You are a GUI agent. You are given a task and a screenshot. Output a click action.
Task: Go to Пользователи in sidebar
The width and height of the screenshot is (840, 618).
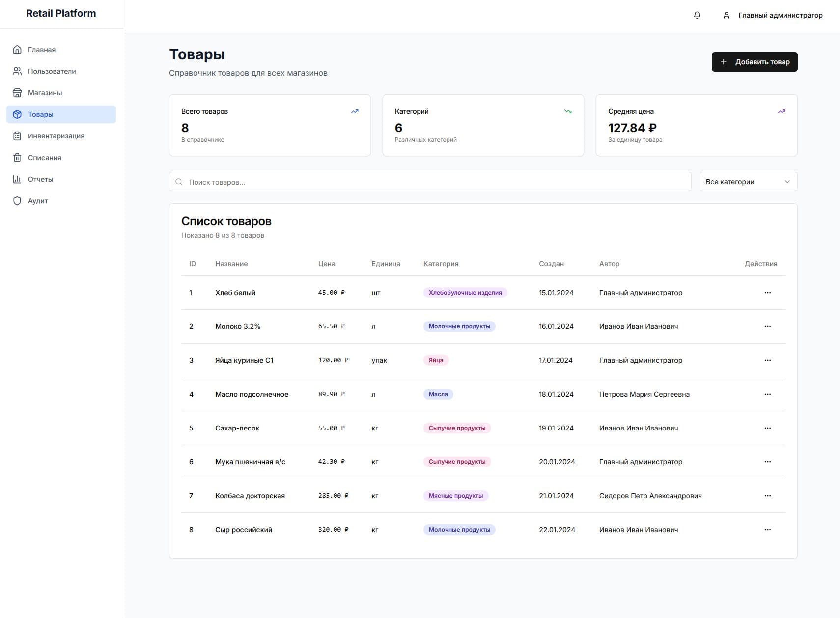(x=52, y=71)
